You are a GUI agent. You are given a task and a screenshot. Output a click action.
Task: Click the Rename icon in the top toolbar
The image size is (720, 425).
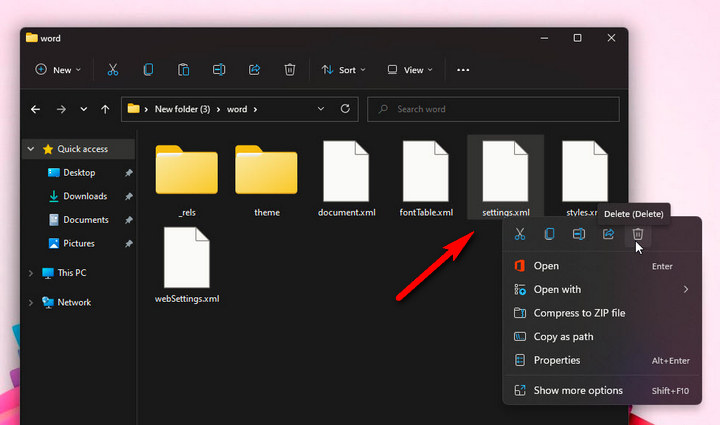click(219, 70)
